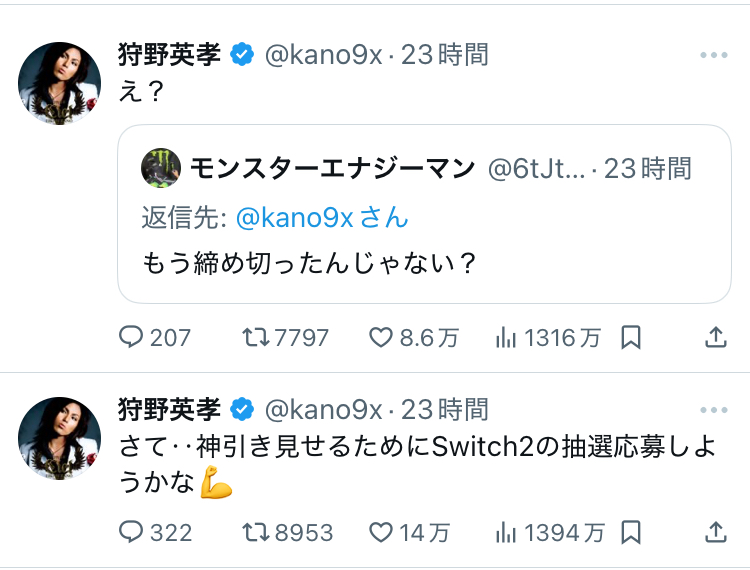This screenshot has width=750, height=570.
Task: Open 狩野英孝 profile name on first tweet
Action: point(169,54)
